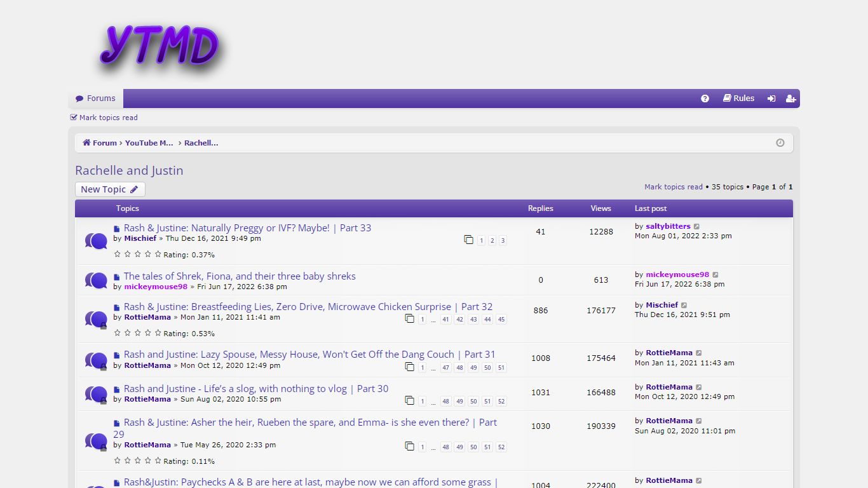
Task: Click topic status icon for Part 33
Action: click(96, 241)
